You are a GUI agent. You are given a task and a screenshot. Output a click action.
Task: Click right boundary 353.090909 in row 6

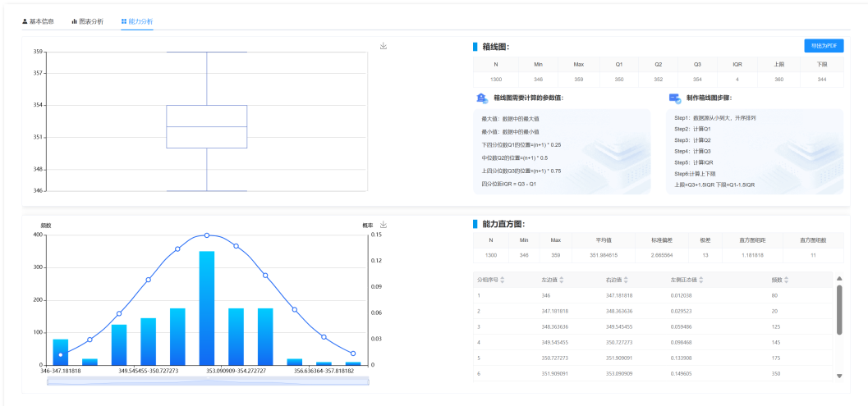[x=618, y=374]
